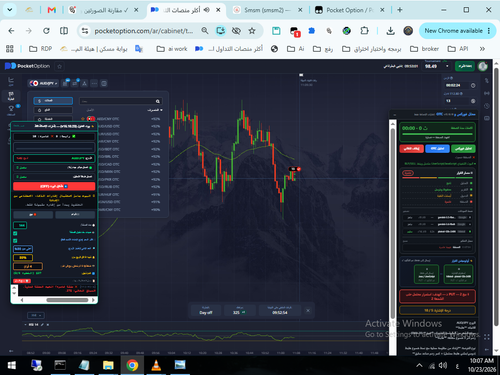Click the red bot OFF button in left panel
Viewport: 500px width, 375px height.
tap(54, 186)
